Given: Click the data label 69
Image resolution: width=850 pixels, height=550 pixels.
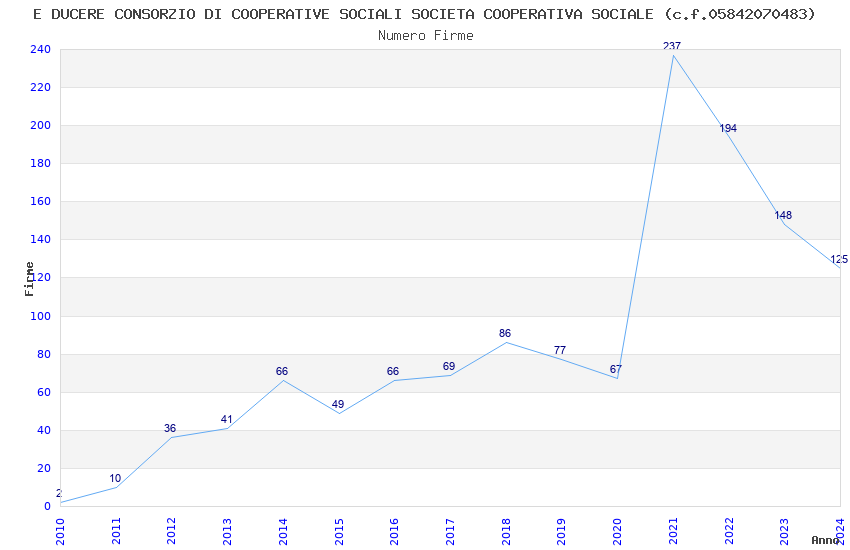Looking at the screenshot, I should click(x=449, y=366).
